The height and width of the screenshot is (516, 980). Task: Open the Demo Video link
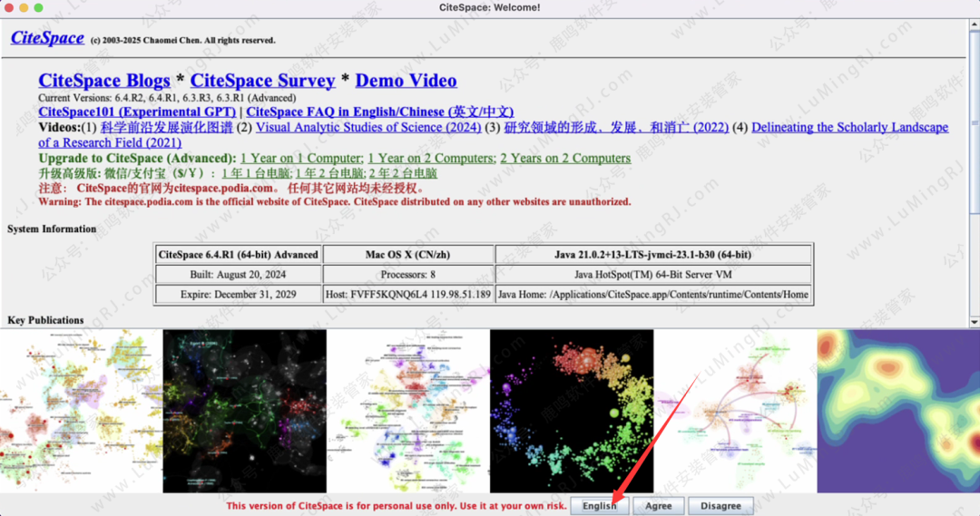coord(406,81)
